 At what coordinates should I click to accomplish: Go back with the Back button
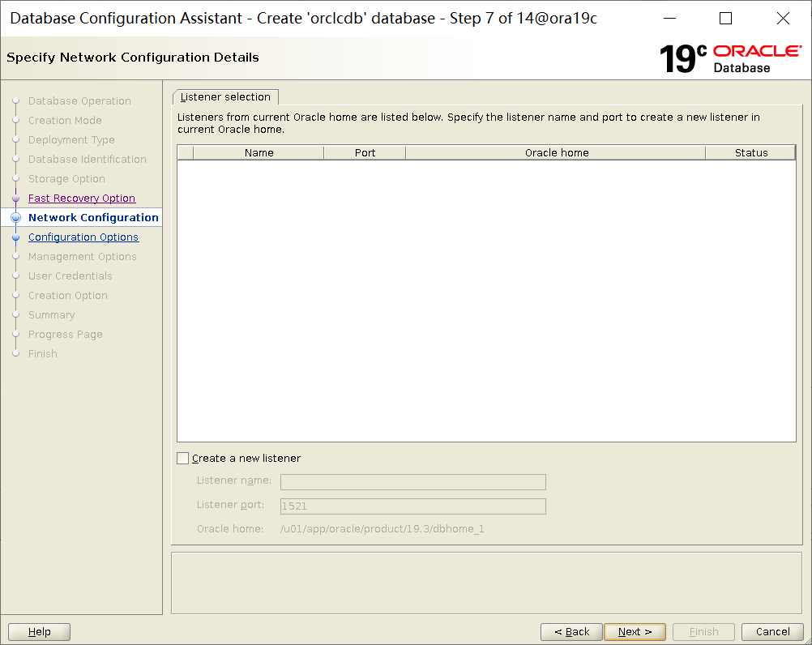pyautogui.click(x=571, y=631)
